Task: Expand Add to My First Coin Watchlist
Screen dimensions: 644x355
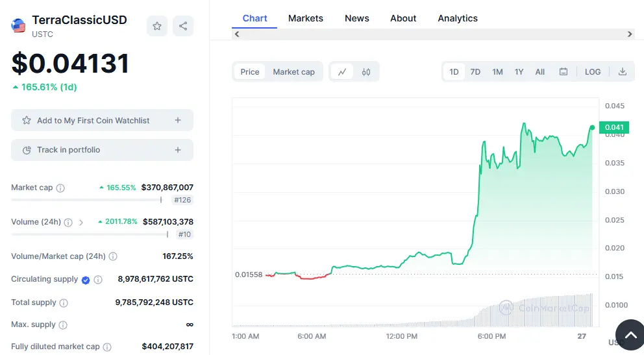Action: tap(178, 121)
